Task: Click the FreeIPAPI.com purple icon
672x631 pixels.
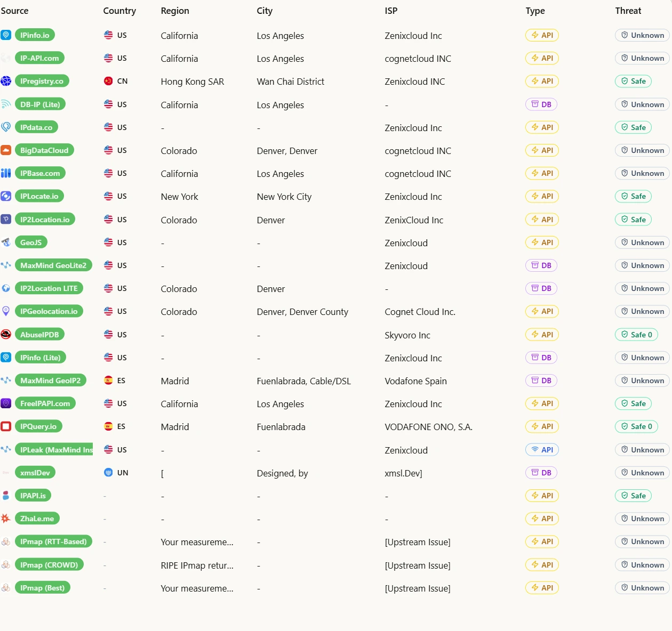Action: [6, 403]
